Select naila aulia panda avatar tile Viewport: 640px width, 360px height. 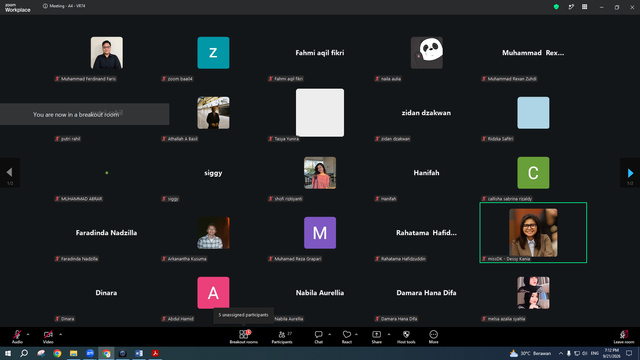pos(427,53)
